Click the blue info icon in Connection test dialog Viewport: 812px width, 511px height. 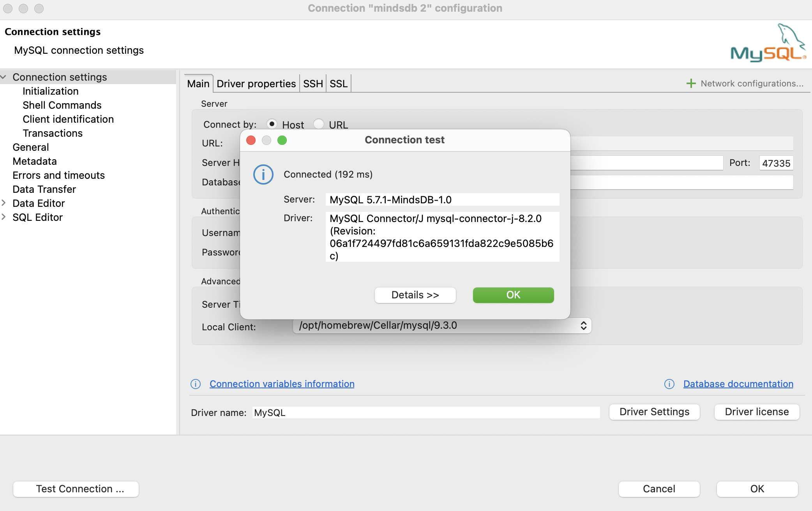point(263,174)
